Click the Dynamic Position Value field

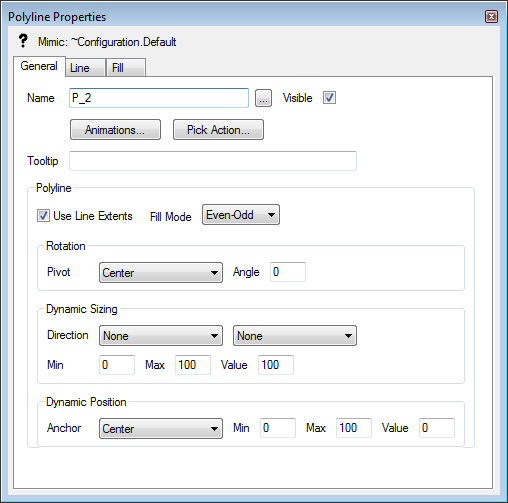click(437, 428)
